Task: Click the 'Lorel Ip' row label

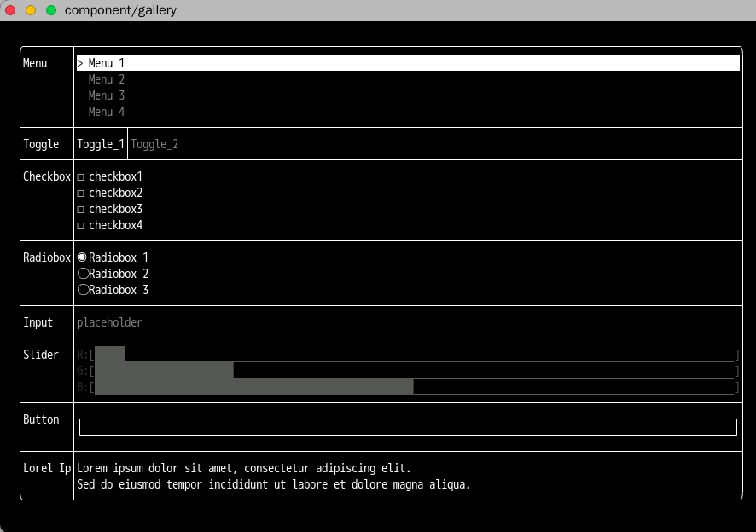Action: (x=47, y=468)
